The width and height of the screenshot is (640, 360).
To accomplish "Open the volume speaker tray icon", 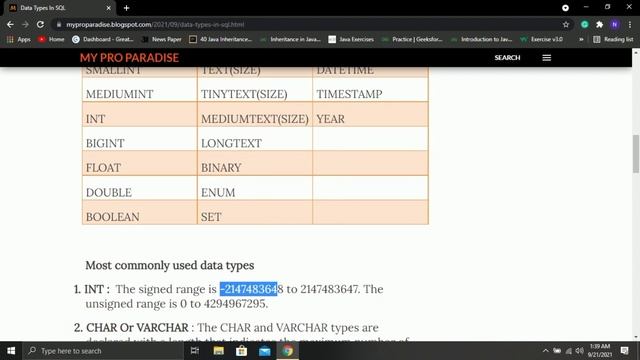I will tap(580, 351).
